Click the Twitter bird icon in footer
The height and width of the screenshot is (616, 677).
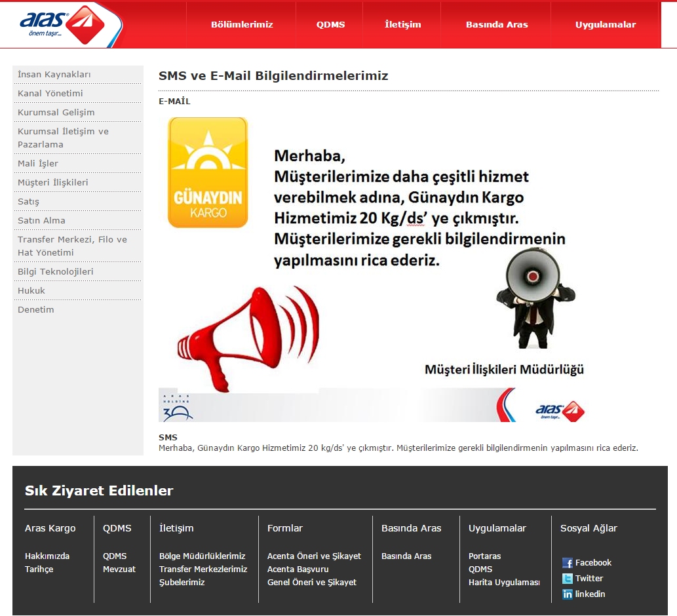click(568, 579)
